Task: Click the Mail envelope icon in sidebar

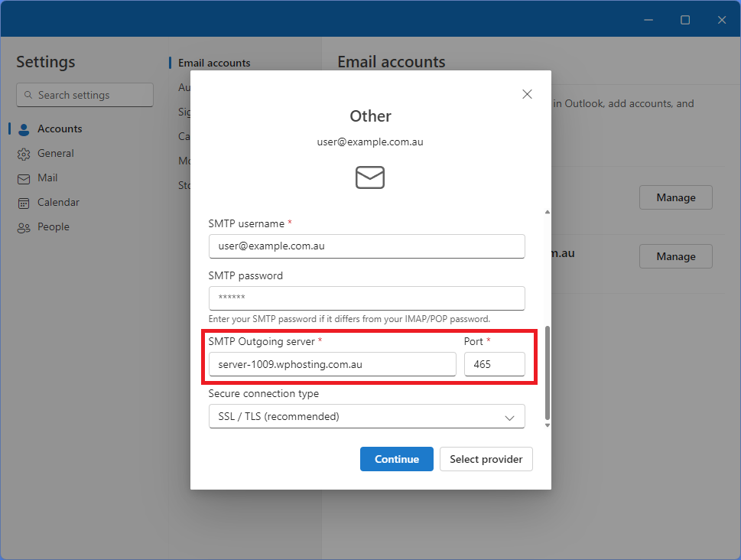Action: [x=24, y=178]
